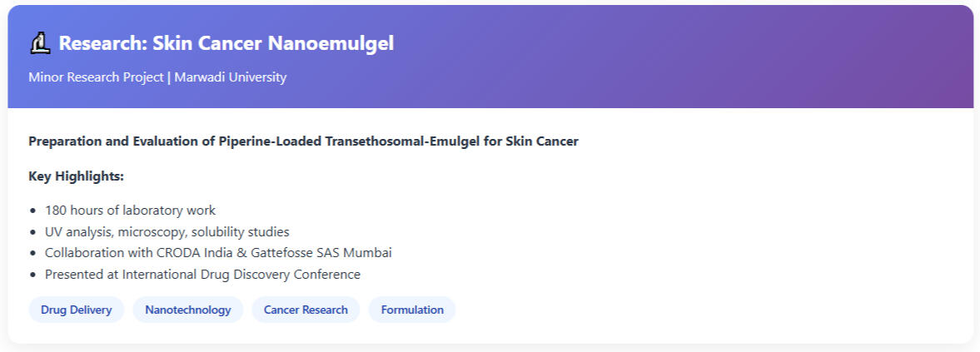
Task: Click the Piperine-Loaded Transethosomal-Emulgel project heading
Action: (x=303, y=141)
